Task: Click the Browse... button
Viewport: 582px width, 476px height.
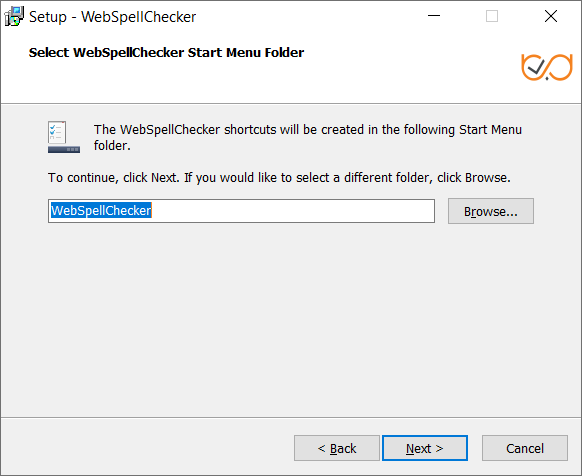Action: (x=491, y=211)
